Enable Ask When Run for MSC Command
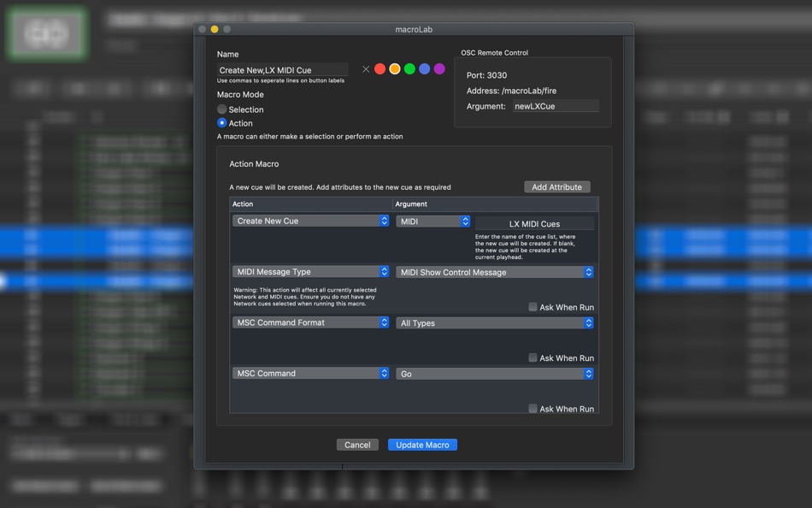812x508 pixels. pyautogui.click(x=533, y=409)
